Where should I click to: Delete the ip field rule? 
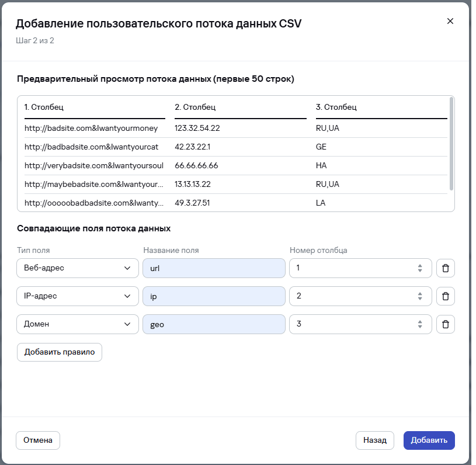446,296
